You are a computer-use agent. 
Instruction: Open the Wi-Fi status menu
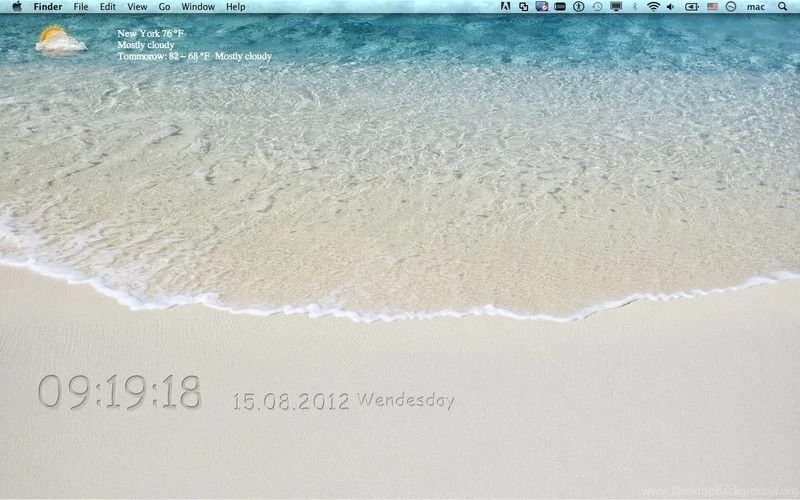[653, 7]
